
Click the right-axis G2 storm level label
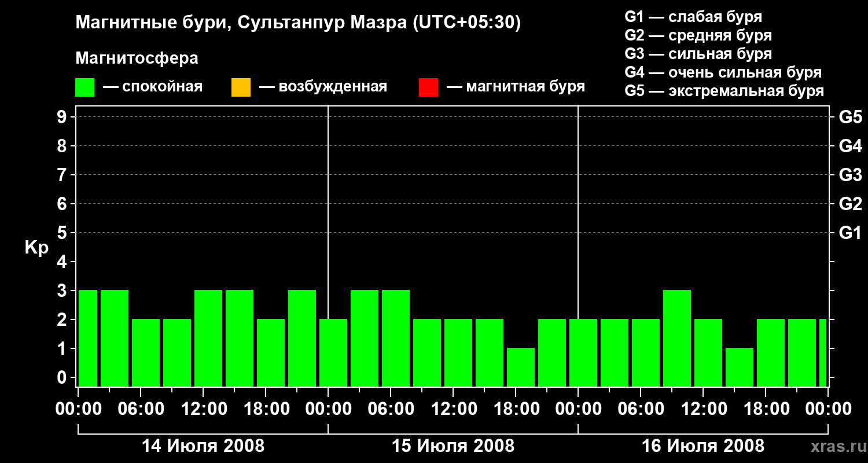[851, 204]
